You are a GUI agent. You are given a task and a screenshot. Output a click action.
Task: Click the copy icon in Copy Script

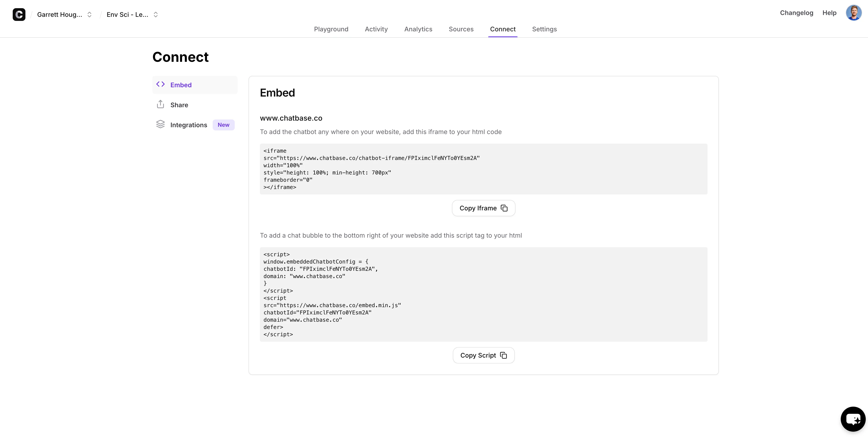click(x=503, y=355)
